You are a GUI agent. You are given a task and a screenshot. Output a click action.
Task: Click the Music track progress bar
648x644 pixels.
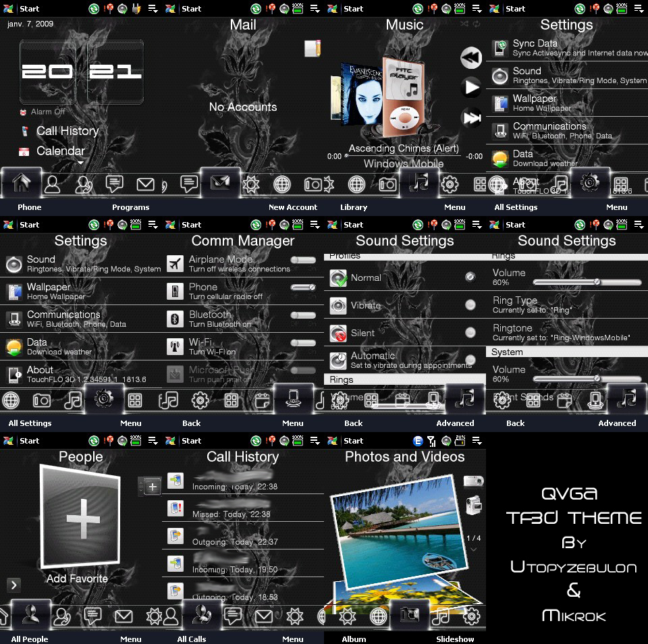pyautogui.click(x=404, y=156)
